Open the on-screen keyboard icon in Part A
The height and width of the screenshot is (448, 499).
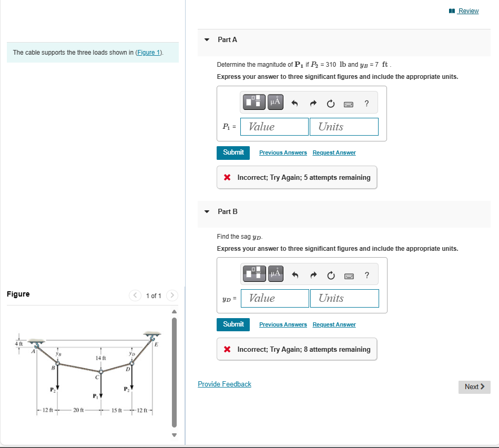(348, 102)
